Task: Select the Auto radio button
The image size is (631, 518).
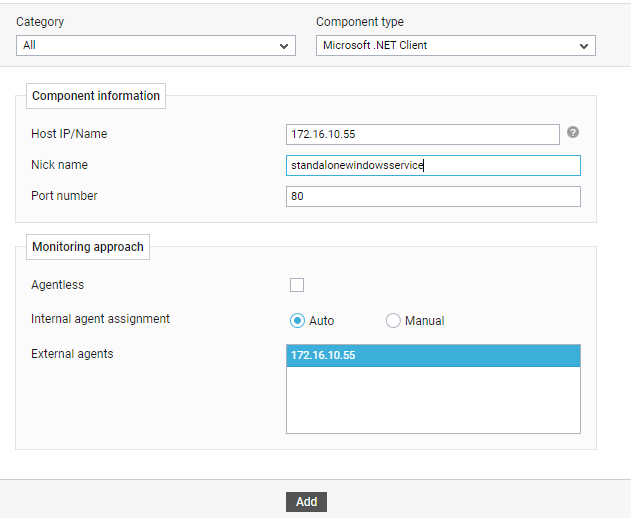Action: coord(297,321)
